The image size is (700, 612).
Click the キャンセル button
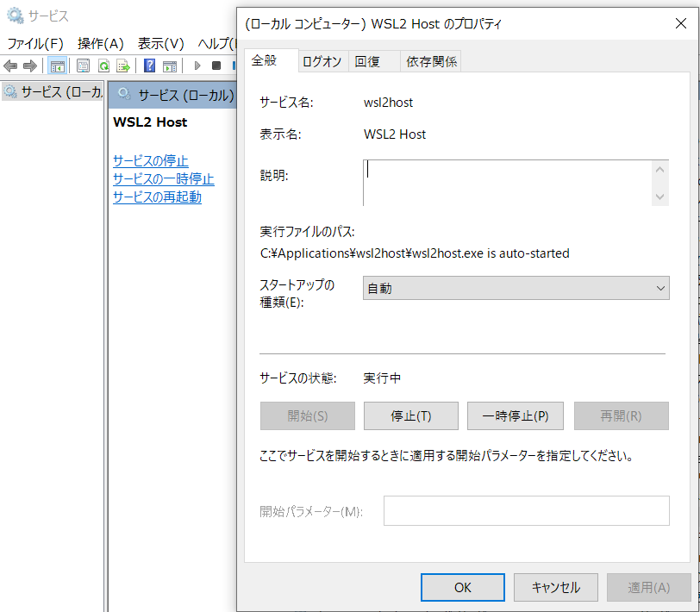click(556, 588)
